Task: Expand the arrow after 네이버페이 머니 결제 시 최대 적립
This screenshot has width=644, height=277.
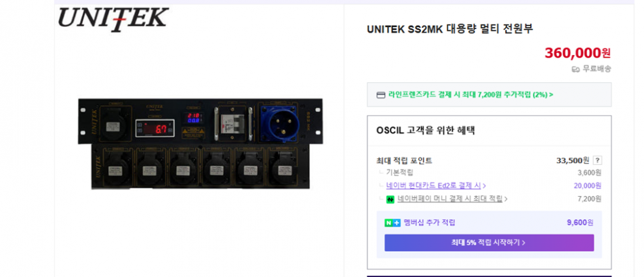Action: 506,199
